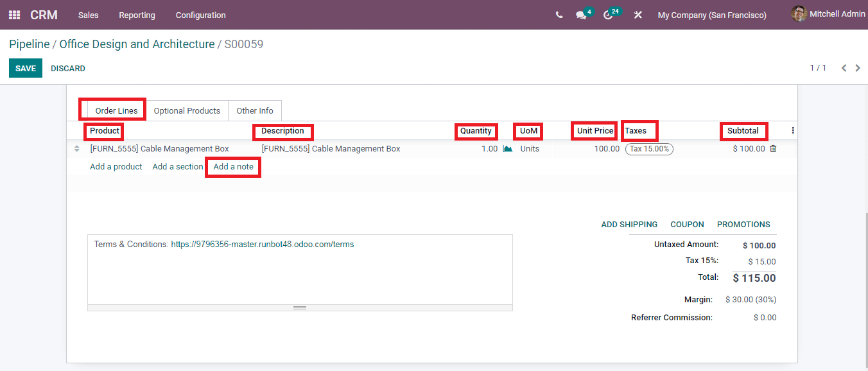Image resolution: width=868 pixels, height=371 pixels.
Task: Click the debug tools X icon
Action: [x=638, y=15]
